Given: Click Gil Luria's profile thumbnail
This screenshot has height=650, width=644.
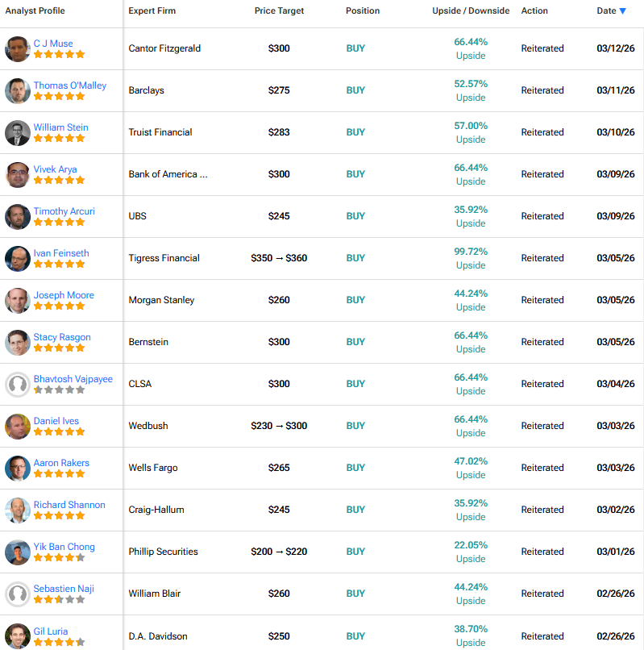Looking at the screenshot, I should click(x=18, y=635).
